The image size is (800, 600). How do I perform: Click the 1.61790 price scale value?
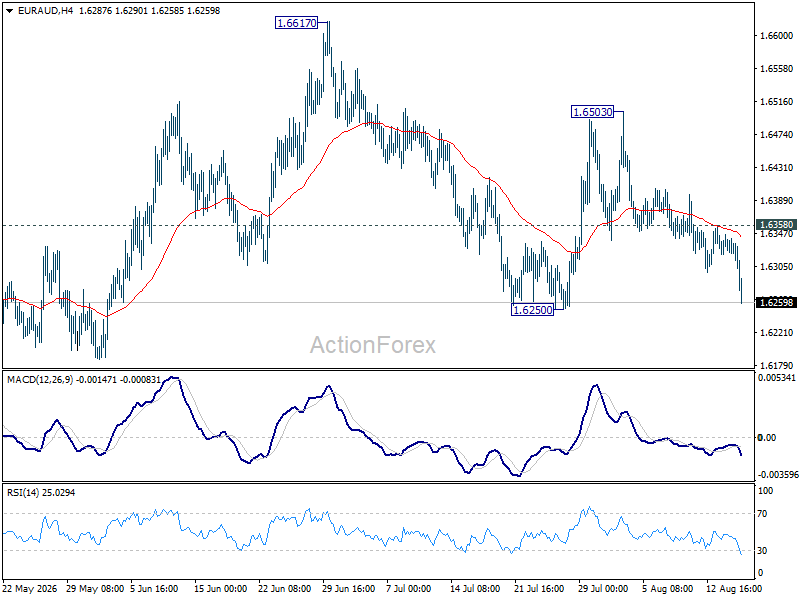pos(777,365)
